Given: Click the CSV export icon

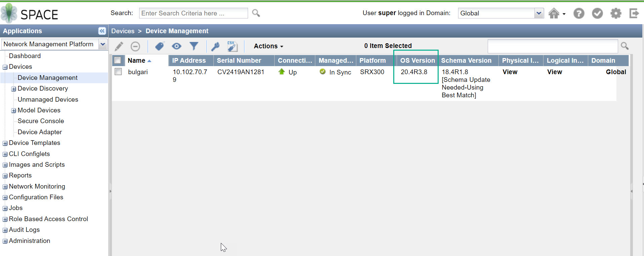Looking at the screenshot, I should coord(232,46).
